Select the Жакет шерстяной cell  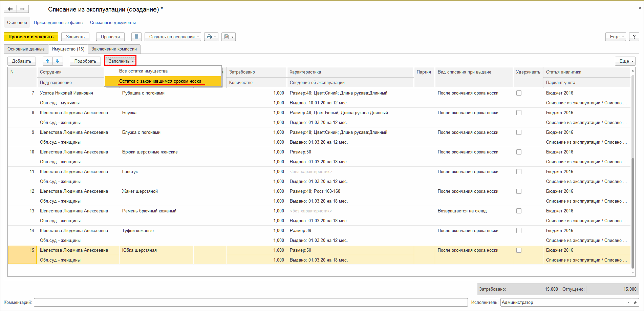[156, 191]
